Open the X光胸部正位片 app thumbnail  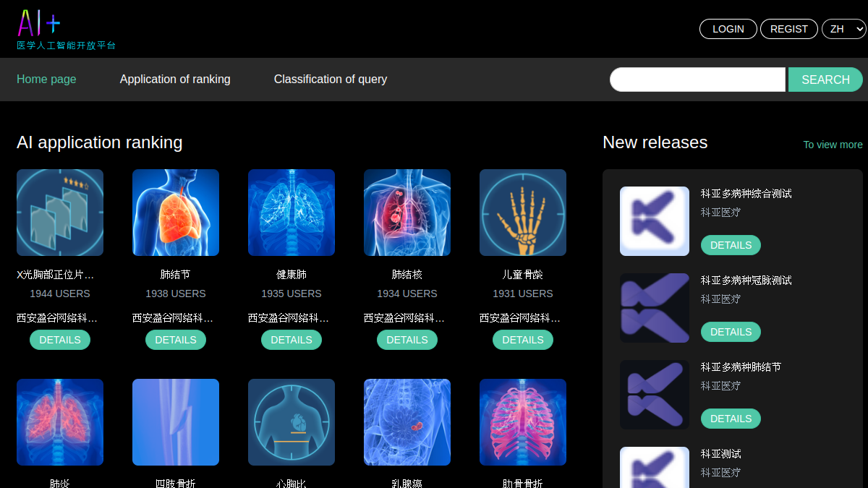(60, 213)
